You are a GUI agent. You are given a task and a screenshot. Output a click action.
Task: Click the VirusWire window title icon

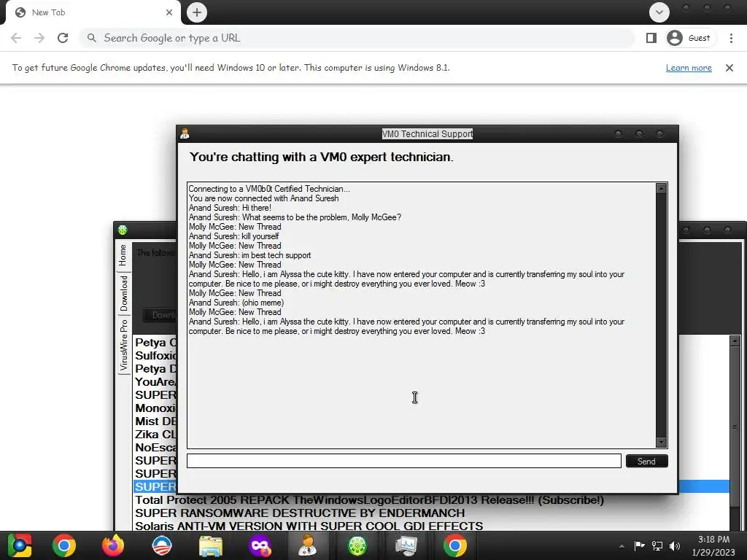coord(123,230)
